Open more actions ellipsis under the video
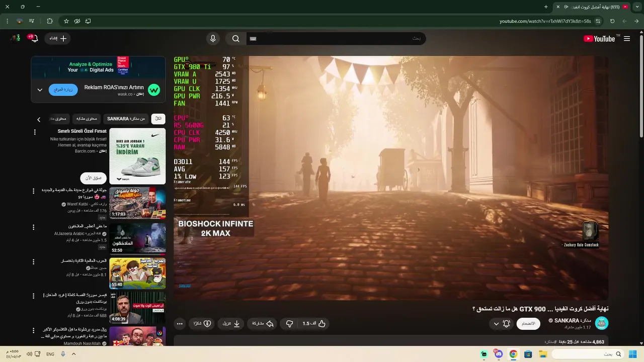 pyautogui.click(x=180, y=324)
